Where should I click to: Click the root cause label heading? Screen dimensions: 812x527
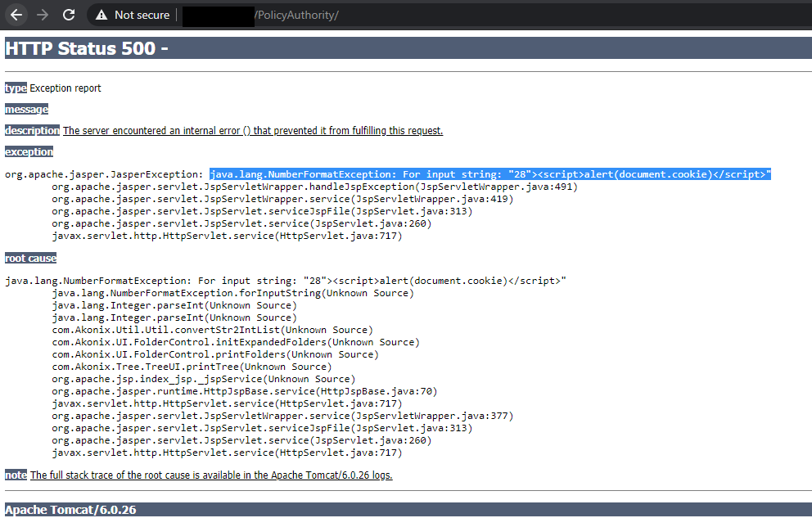coord(30,257)
